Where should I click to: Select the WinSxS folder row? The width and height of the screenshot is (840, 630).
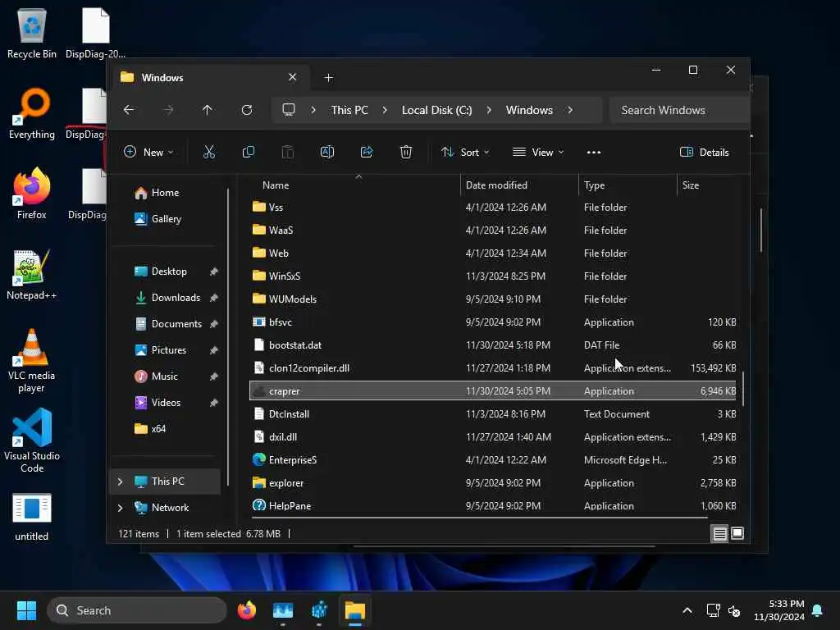coord(493,276)
